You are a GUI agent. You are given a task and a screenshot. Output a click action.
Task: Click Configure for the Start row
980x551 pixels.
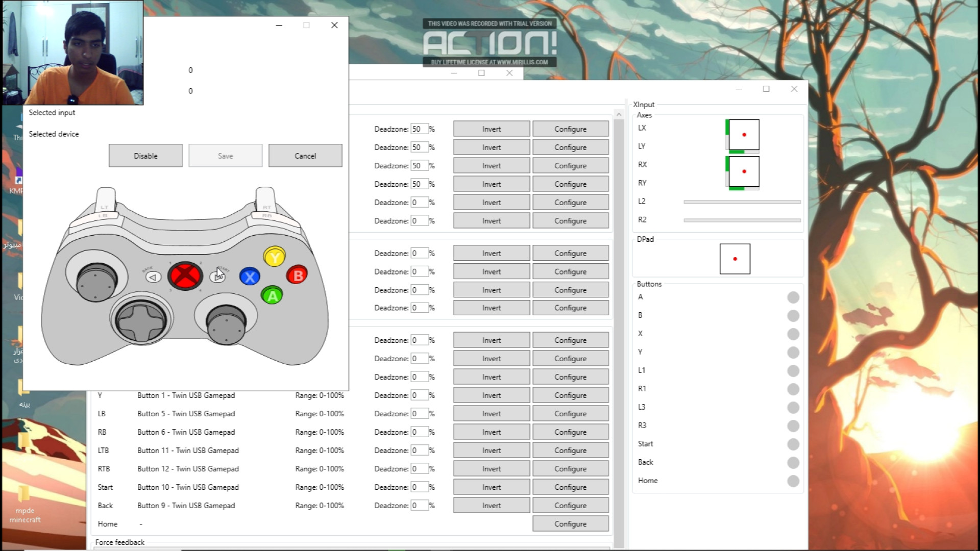pyautogui.click(x=571, y=487)
